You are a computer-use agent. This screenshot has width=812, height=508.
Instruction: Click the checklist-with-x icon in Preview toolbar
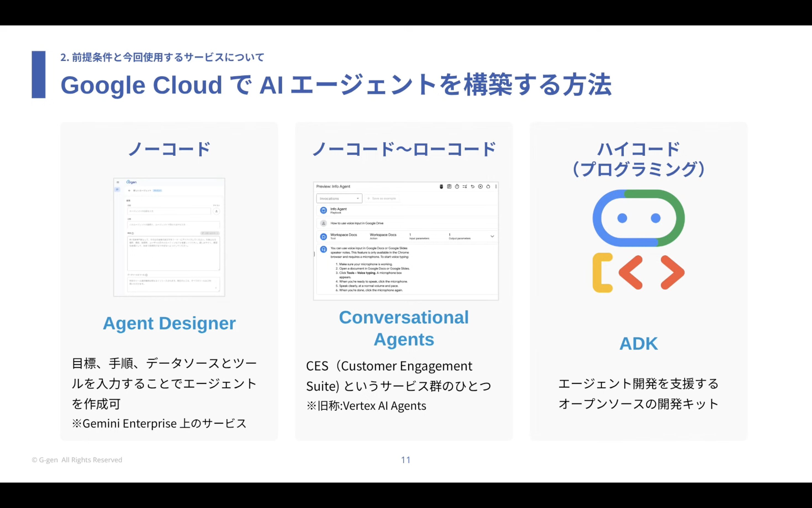tap(465, 187)
